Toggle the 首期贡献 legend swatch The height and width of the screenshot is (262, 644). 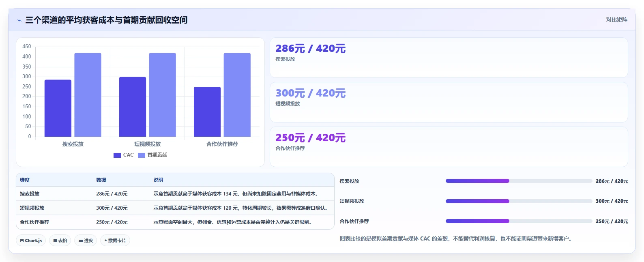click(x=142, y=155)
